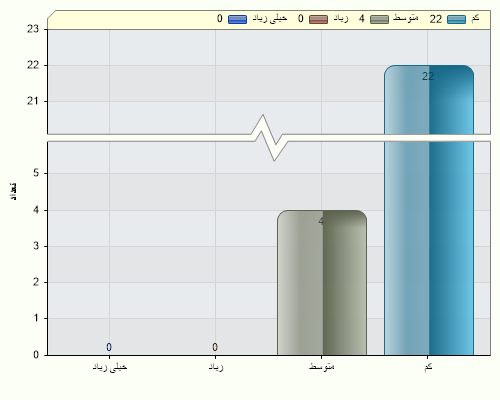Click the کم category axis label
Viewport: 500px width, 400px height.
click(428, 367)
